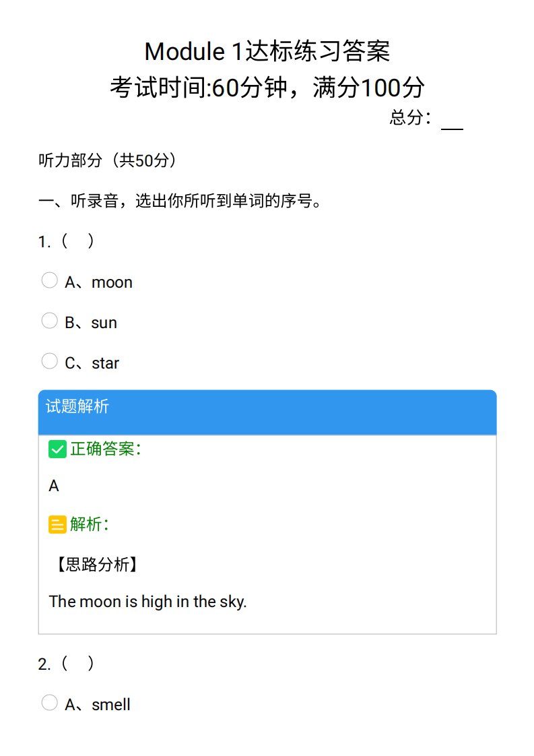Click the 思路分析 heading
The image size is (534, 756).
tap(98, 564)
